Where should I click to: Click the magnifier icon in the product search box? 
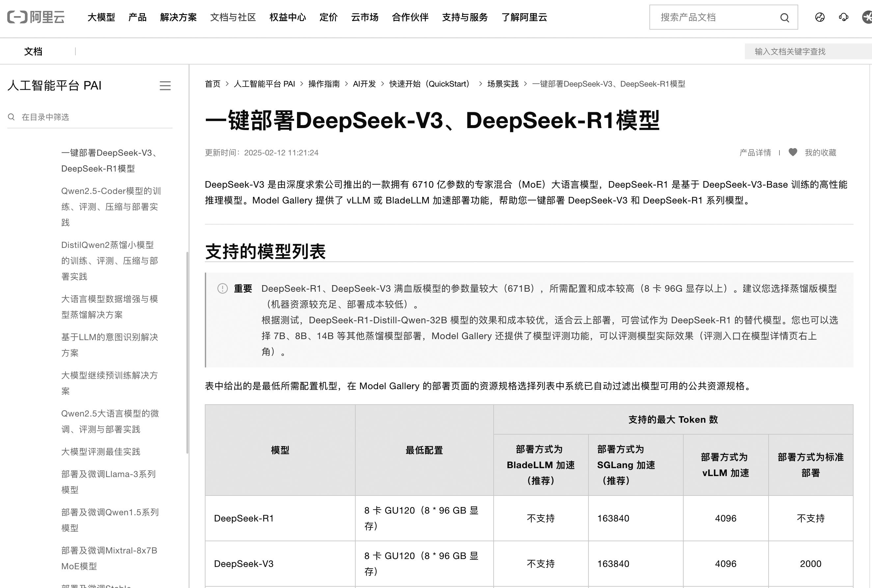pos(784,18)
